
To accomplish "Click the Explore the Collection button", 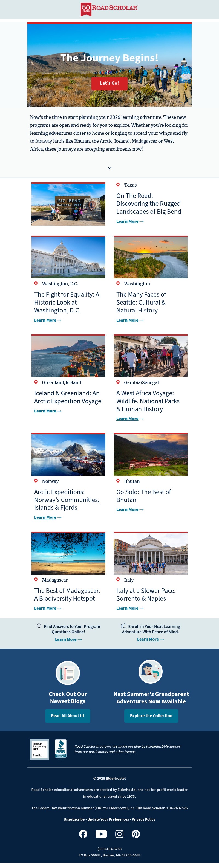I will [151, 716].
